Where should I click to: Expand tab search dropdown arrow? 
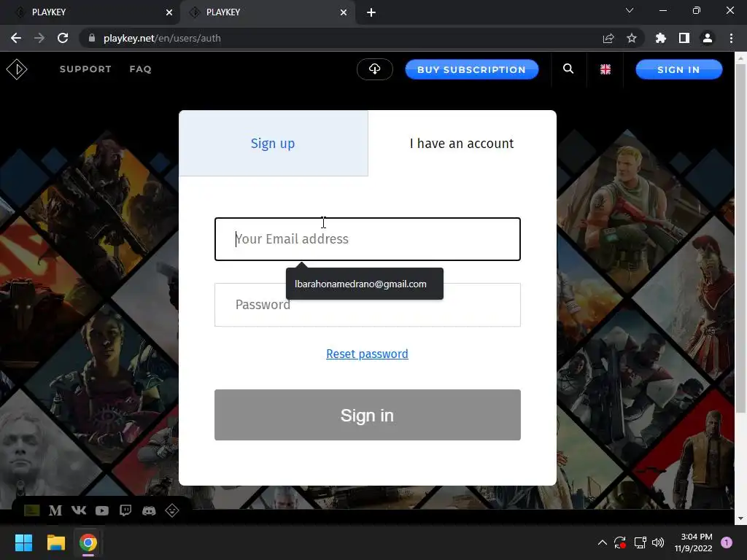click(x=630, y=10)
